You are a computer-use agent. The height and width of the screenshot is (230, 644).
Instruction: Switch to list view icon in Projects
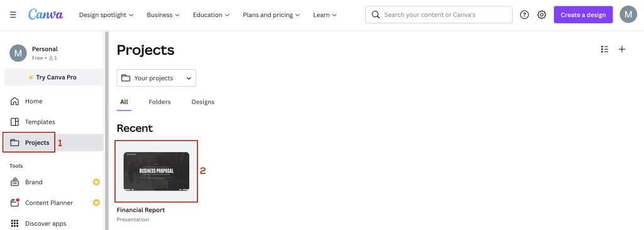(x=604, y=49)
